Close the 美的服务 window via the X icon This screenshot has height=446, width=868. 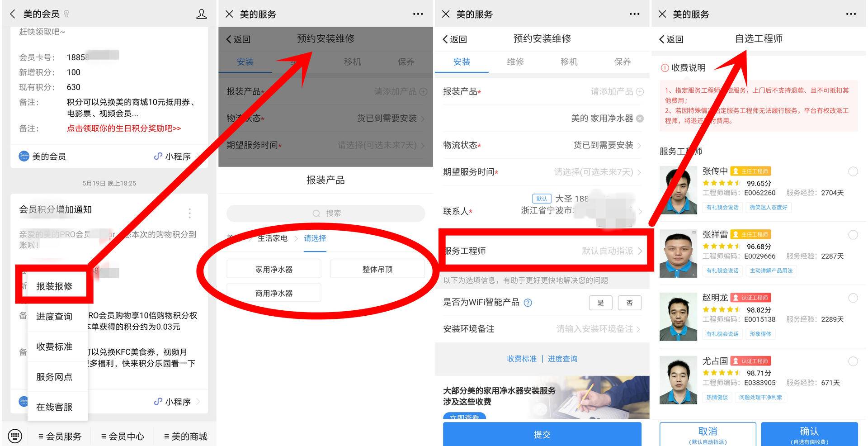pyautogui.click(x=228, y=14)
